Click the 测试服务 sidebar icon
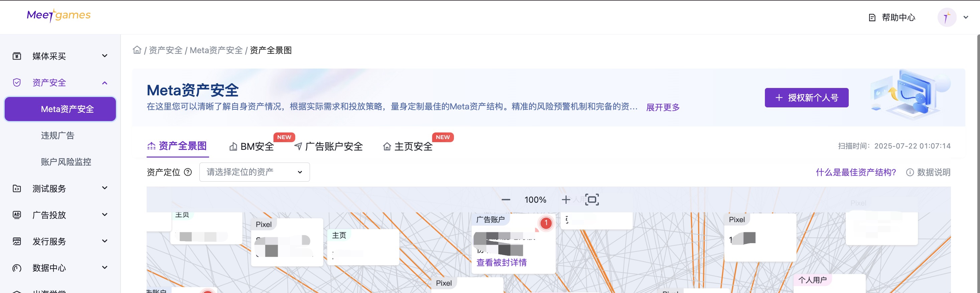 17,188
